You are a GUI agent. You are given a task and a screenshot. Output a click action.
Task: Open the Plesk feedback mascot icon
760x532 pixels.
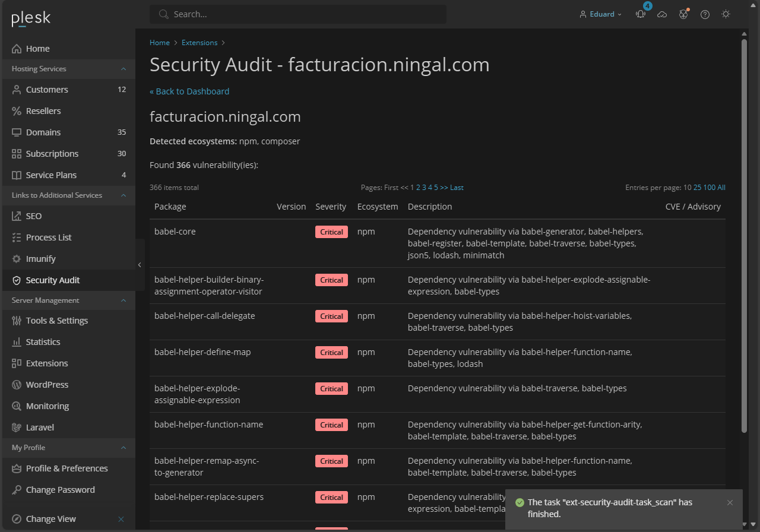coord(683,14)
